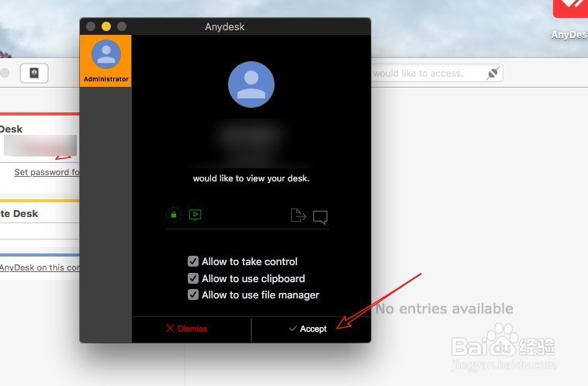Click the green lock encryption icon
This screenshot has height=386, width=588.
click(174, 215)
